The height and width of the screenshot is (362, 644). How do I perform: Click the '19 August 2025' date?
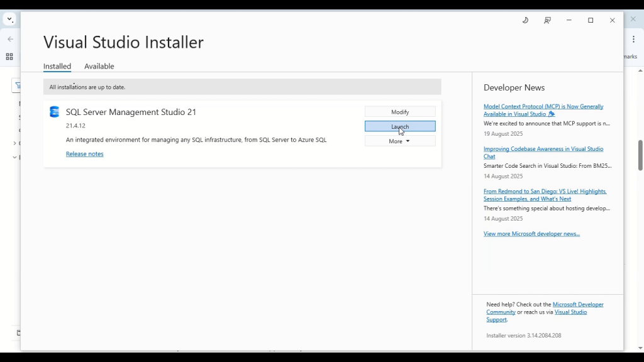503,134
